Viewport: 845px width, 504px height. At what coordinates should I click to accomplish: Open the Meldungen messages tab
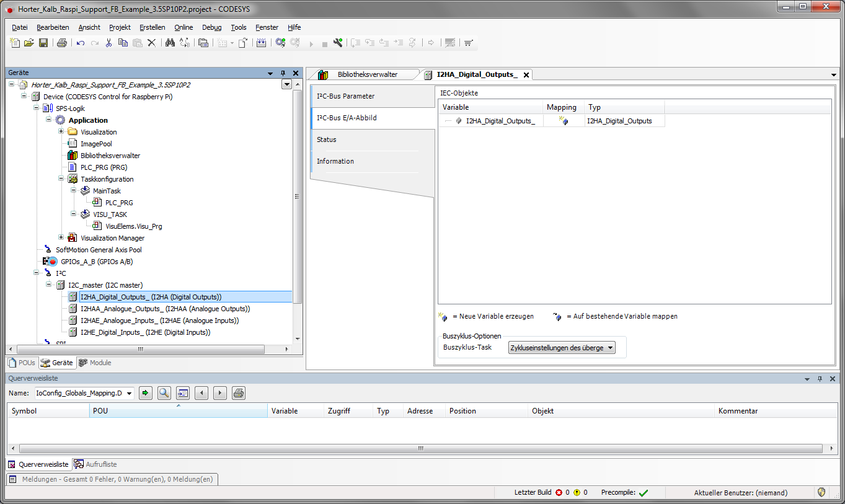(x=112, y=479)
